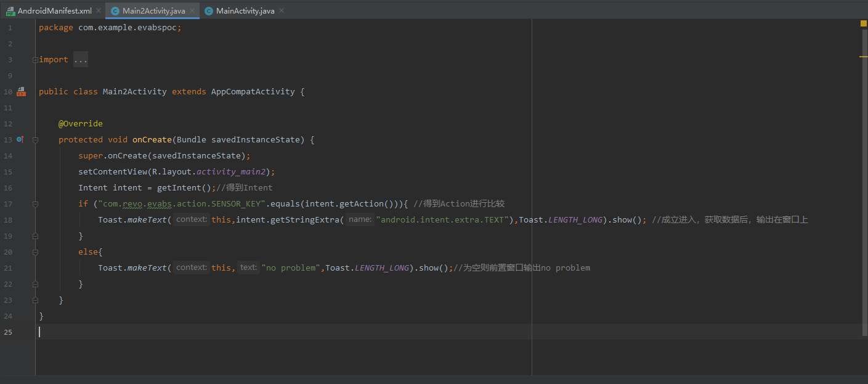Click the class name Main2Activity in the declaration
This screenshot has width=868, height=384.
tap(134, 92)
